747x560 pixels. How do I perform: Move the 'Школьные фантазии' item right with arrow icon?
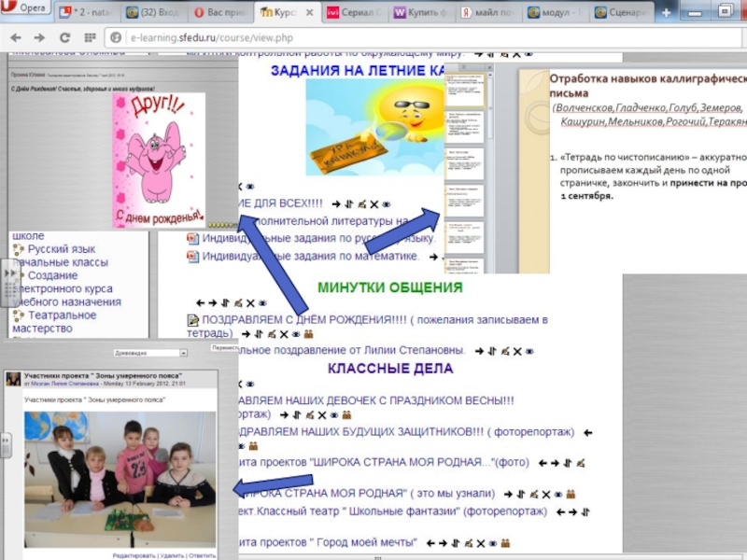pos(571,512)
